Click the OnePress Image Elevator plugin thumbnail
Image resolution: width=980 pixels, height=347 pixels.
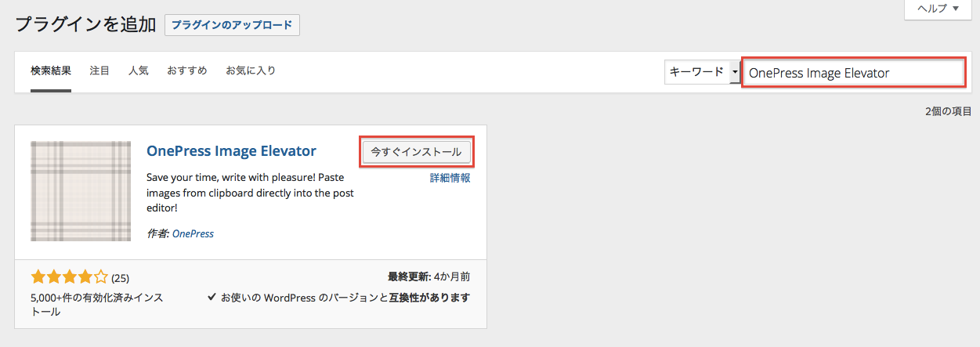(81, 191)
